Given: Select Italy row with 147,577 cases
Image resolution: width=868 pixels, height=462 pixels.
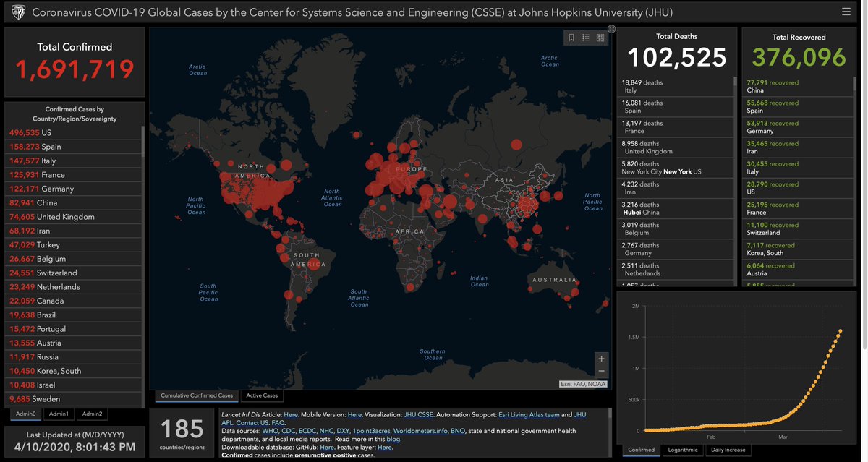Looking at the screenshot, I should tap(74, 161).
